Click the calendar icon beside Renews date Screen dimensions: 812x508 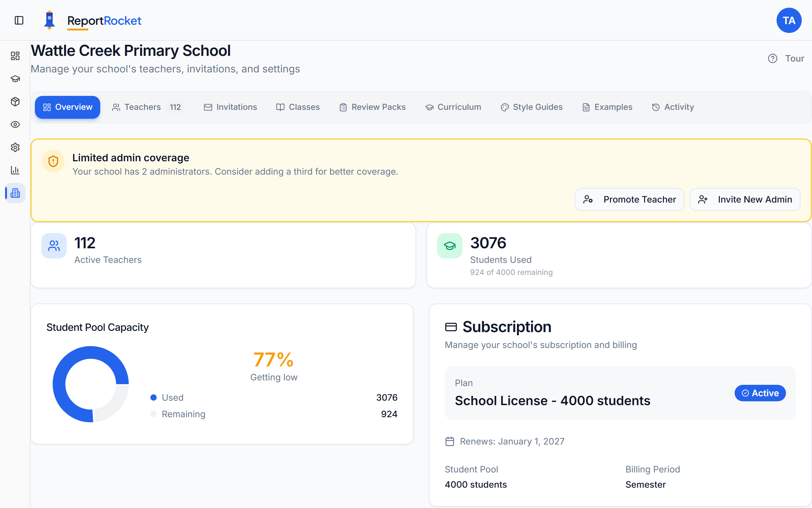point(450,441)
